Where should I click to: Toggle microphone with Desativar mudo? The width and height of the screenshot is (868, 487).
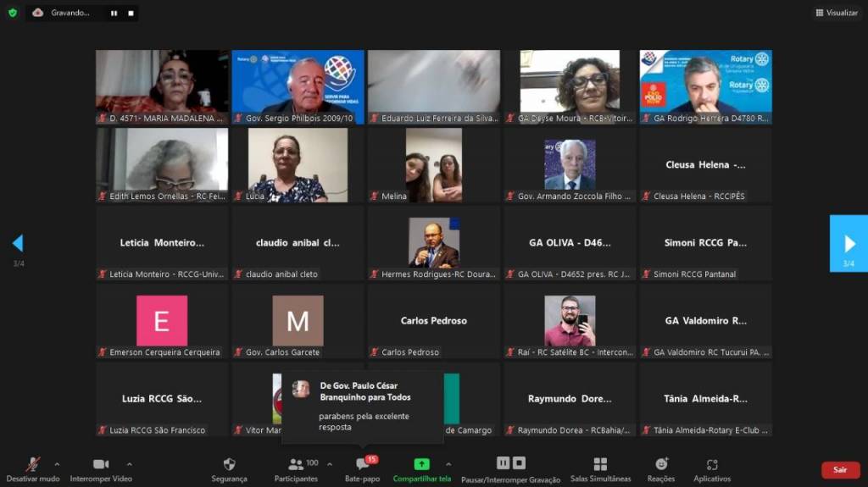point(32,469)
